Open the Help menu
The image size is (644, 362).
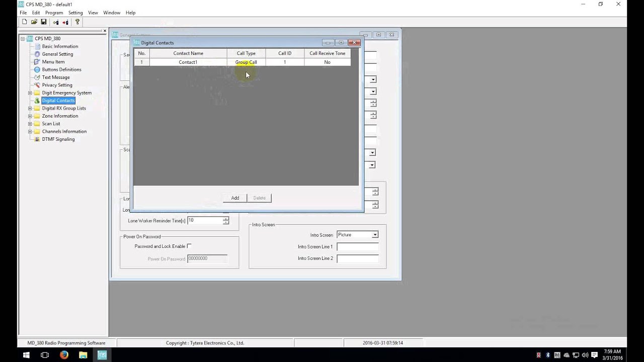point(131,13)
